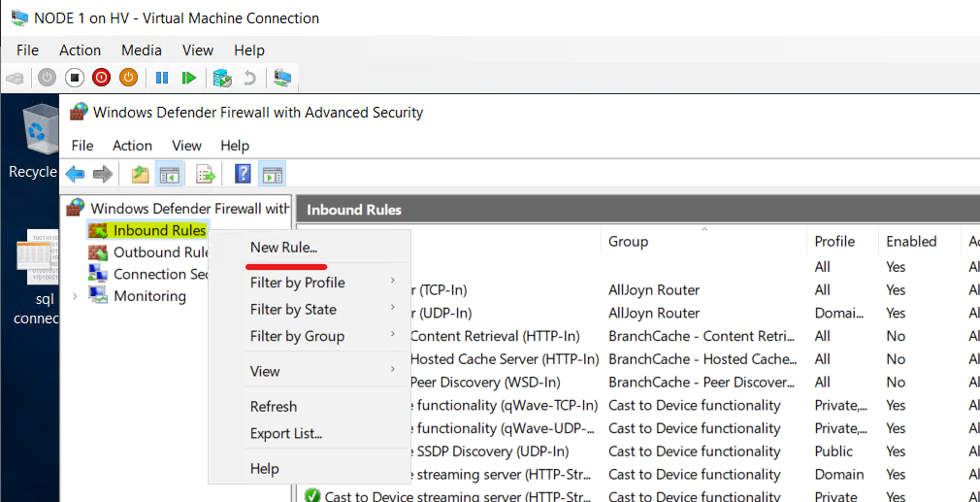Click the Monitoring tree node icon
Screen dimensions: 980x502
pyautogui.click(x=98, y=296)
